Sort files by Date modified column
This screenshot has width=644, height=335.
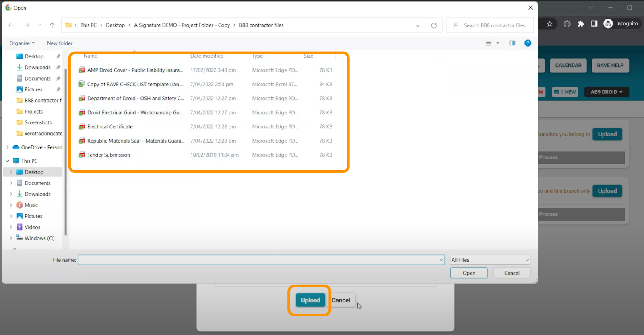[x=207, y=56]
